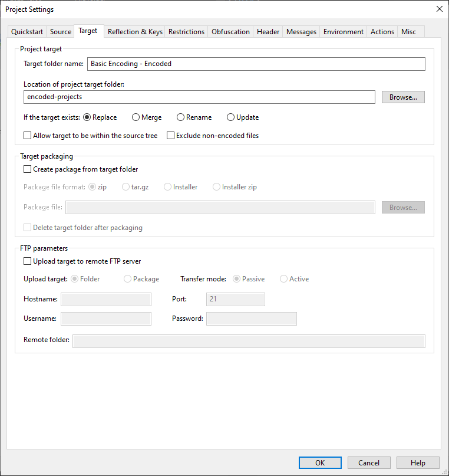Enable Allow target within source tree
This screenshot has width=449, height=476.
pos(90,136)
